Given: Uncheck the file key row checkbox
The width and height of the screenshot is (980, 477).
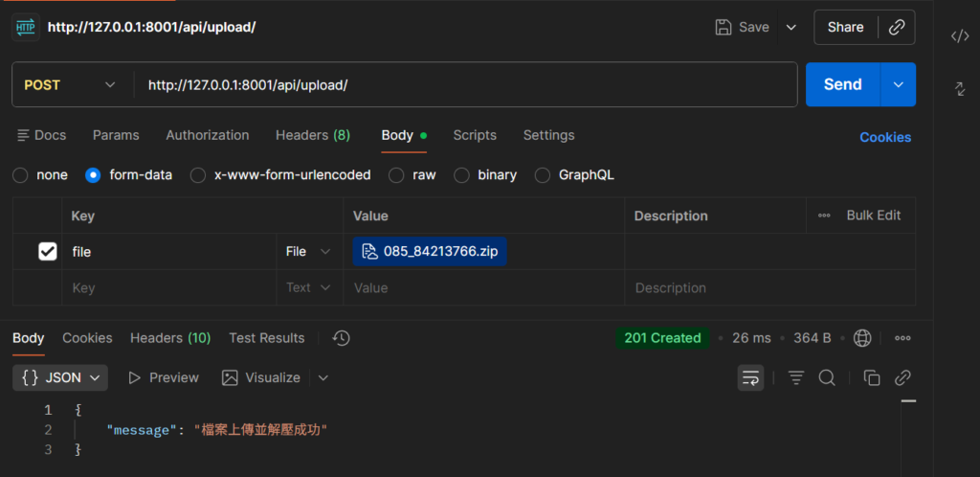Looking at the screenshot, I should tap(47, 251).
